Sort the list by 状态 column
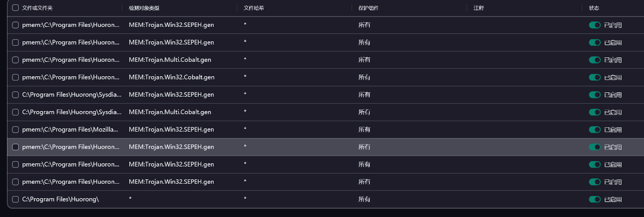Screen dimensions: 644x217 point(594,8)
